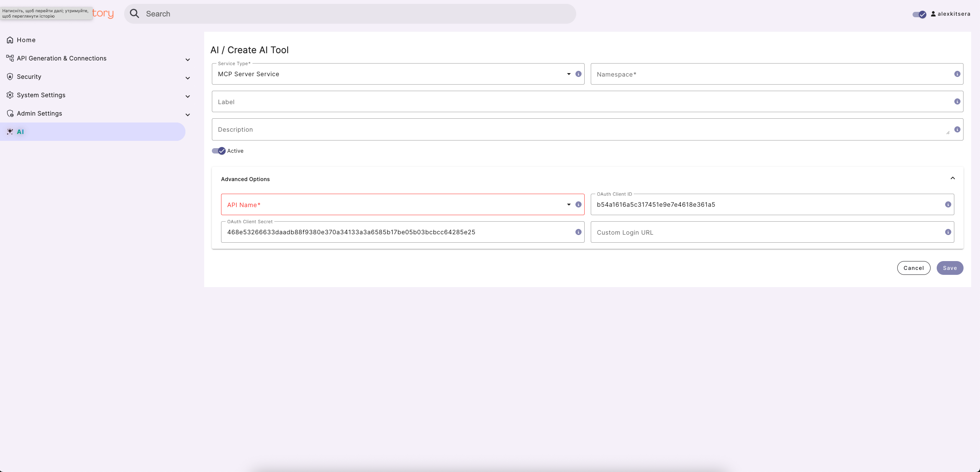Open the Home menu item
980x472 pixels.
click(26, 40)
